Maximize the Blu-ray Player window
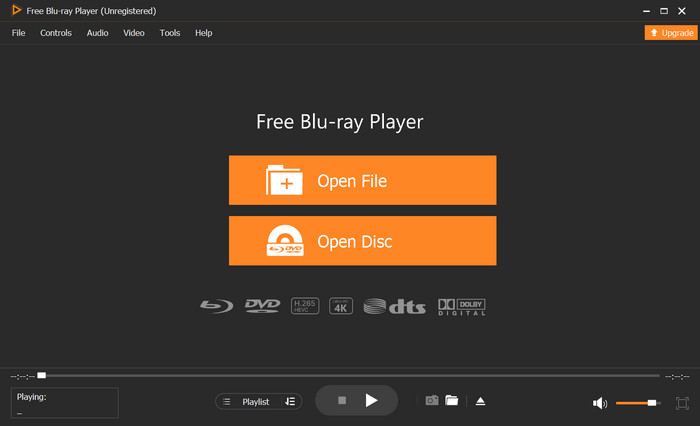Viewport: 700px width, 426px height. pyautogui.click(x=664, y=11)
